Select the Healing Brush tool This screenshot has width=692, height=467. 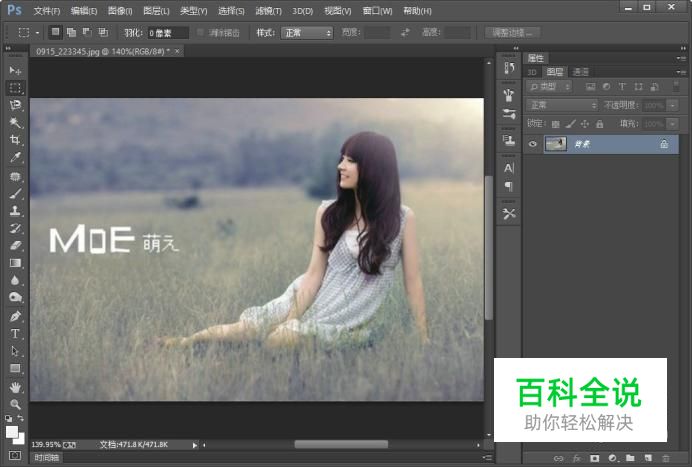click(x=15, y=177)
